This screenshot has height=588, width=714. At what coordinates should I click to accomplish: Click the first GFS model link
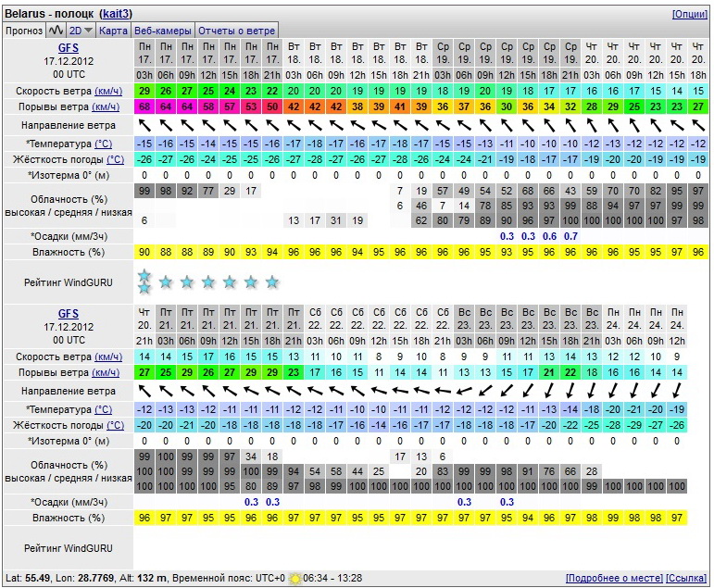69,48
